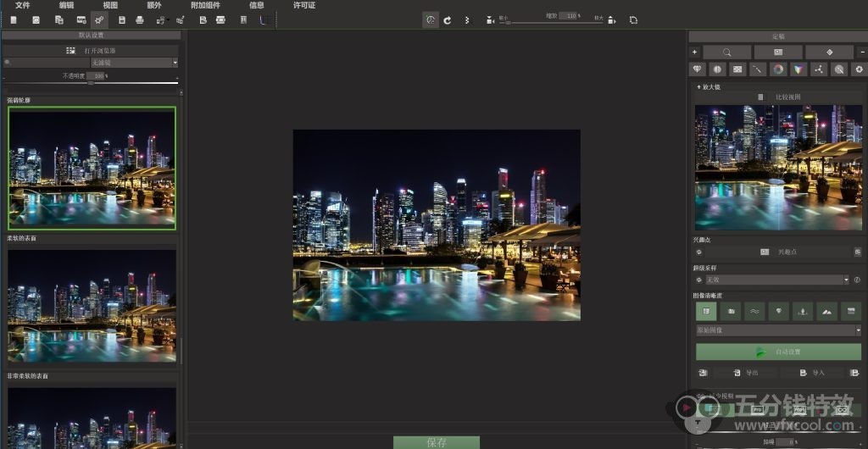Open the share icon dropdown arrow

click(168, 20)
